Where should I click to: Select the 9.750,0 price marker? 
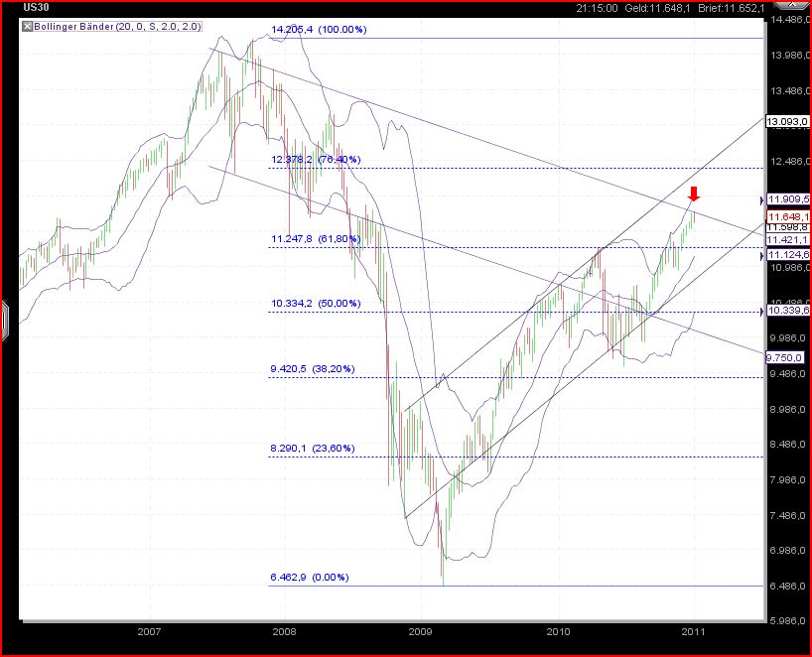point(784,357)
